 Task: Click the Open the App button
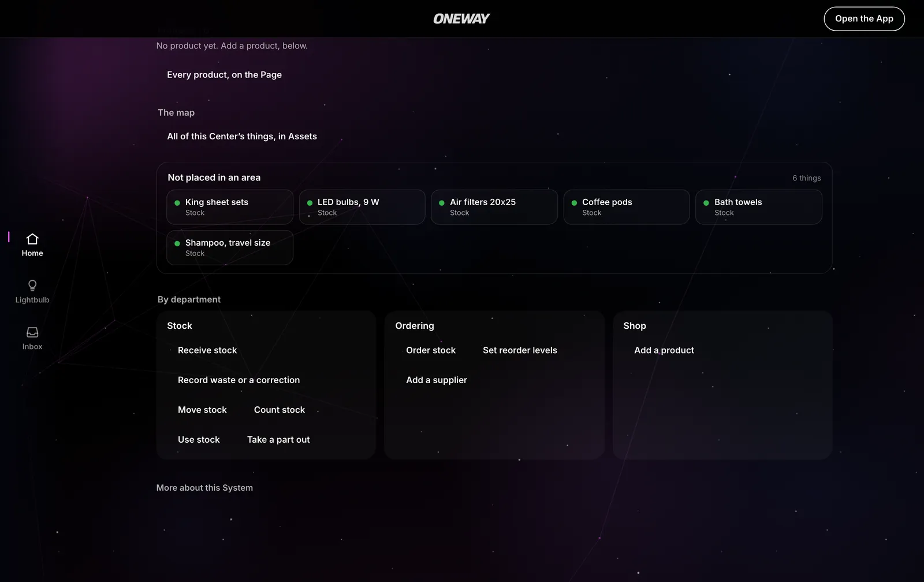pos(864,18)
